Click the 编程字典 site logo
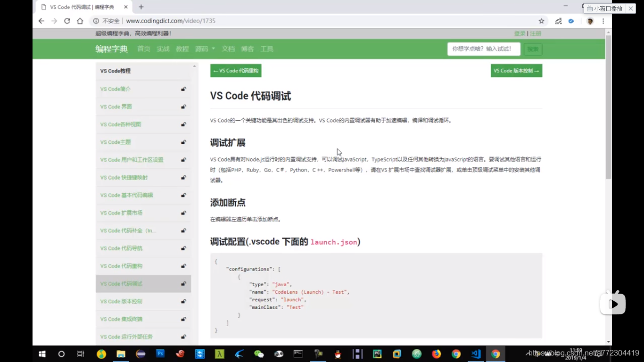 [x=112, y=49]
